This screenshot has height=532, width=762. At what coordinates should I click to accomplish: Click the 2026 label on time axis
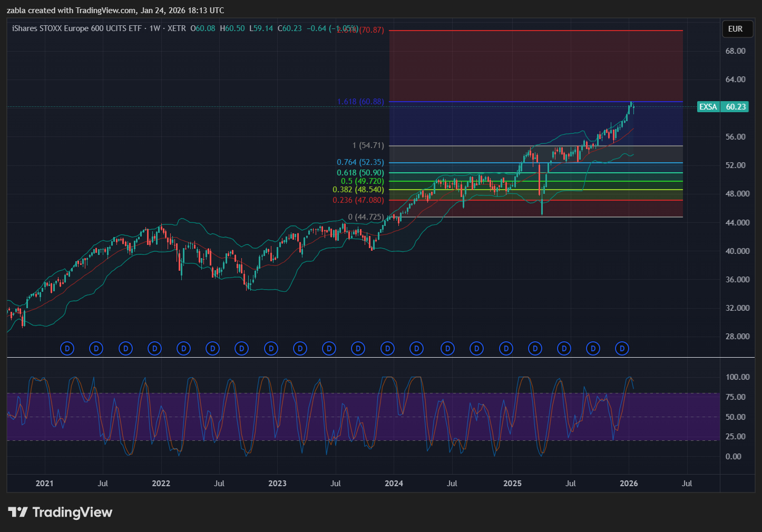click(x=629, y=484)
